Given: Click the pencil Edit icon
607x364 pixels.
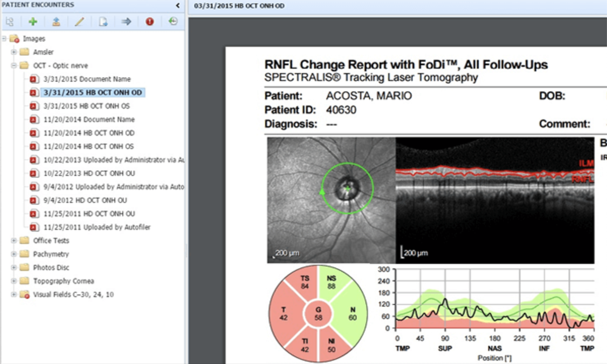Looking at the screenshot, I should click(x=80, y=22).
